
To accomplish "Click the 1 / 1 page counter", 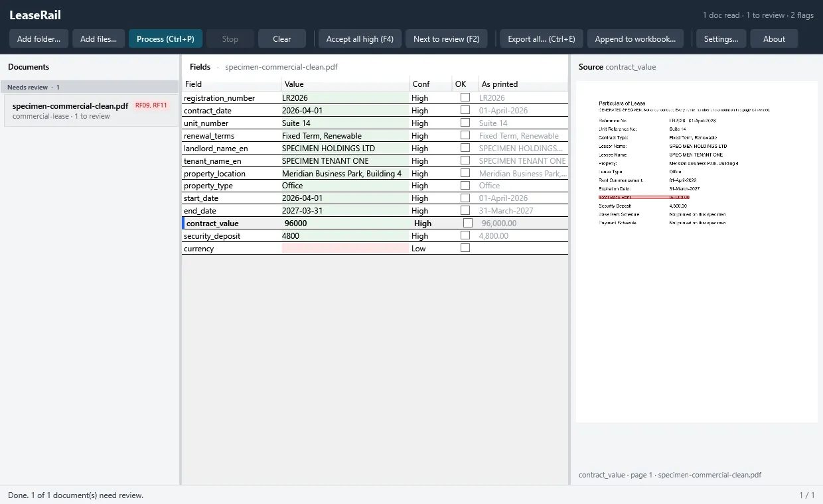I will [x=807, y=495].
